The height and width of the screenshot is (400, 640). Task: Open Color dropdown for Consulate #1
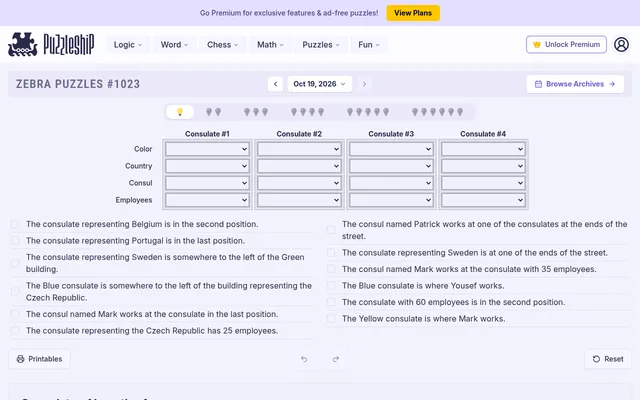[207, 149]
